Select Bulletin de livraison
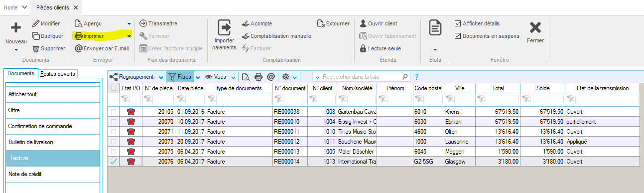 (52, 142)
